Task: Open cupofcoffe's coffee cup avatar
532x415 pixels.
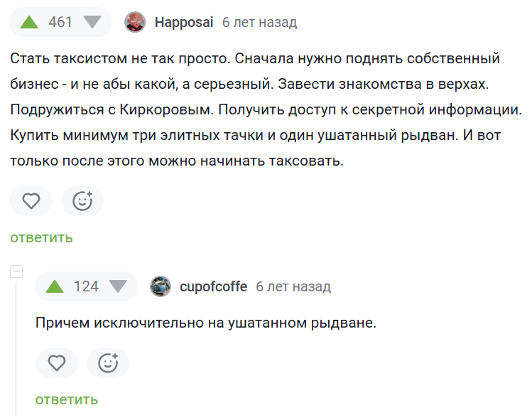Action: click(161, 286)
